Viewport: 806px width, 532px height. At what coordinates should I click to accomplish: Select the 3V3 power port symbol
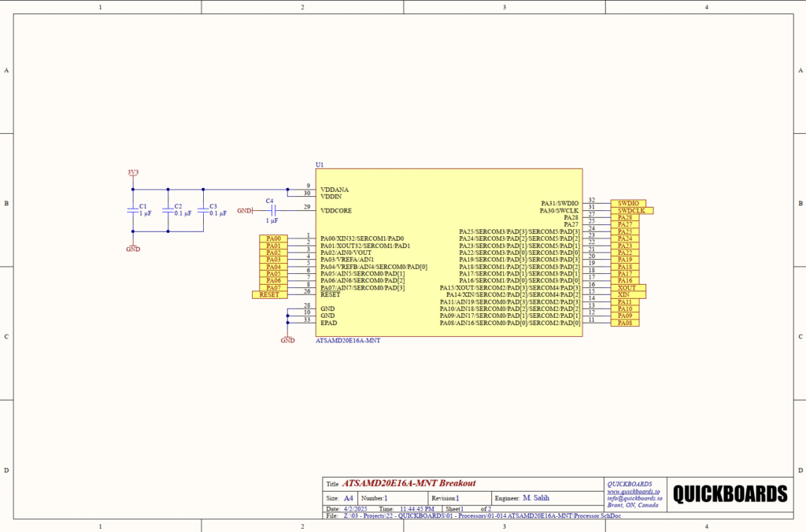click(x=132, y=173)
